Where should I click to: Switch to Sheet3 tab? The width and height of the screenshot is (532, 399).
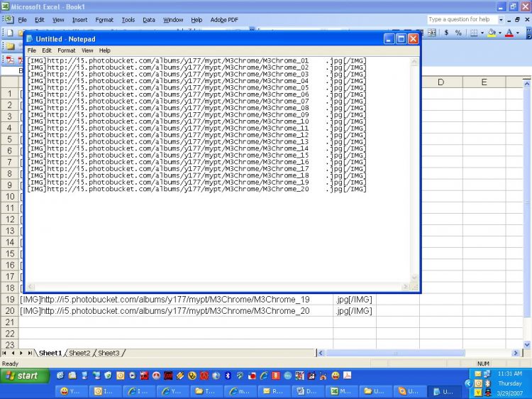click(x=109, y=353)
